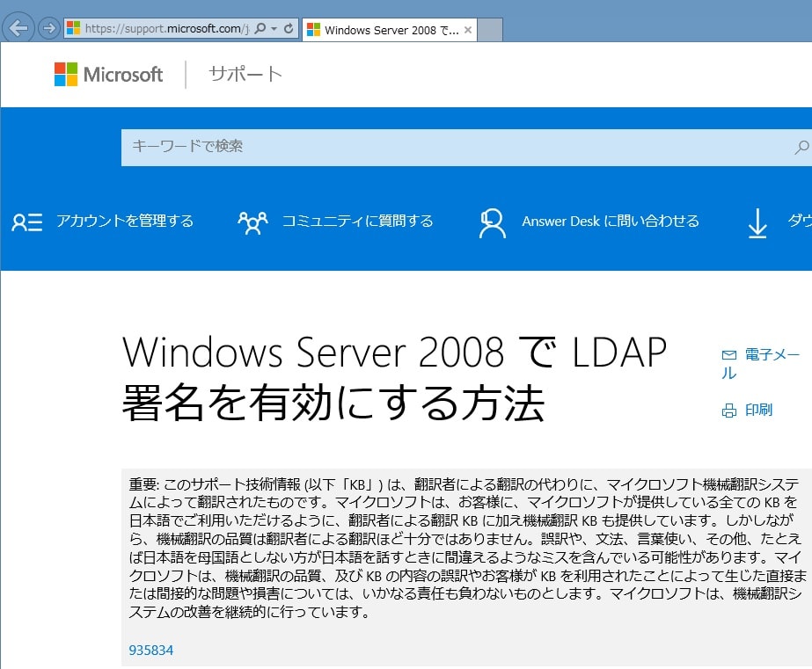Open コミュニティに質問する link
The image size is (812, 669).
point(357,222)
